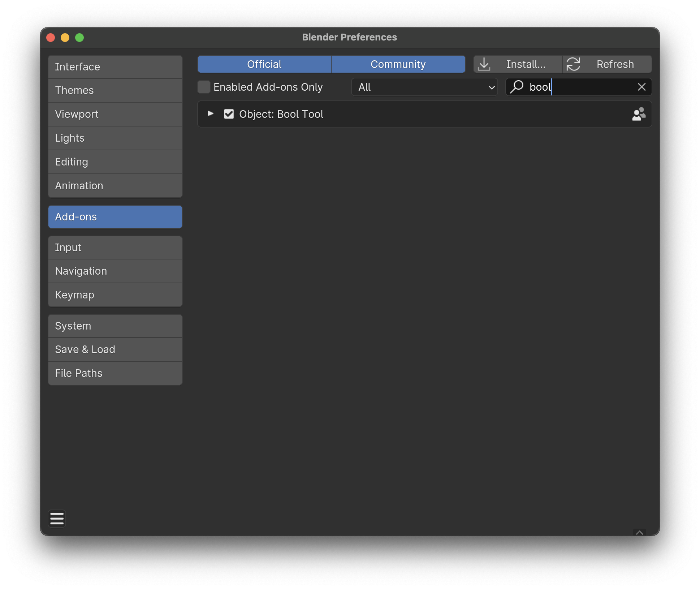Switch to Viewport preferences

[x=115, y=114]
